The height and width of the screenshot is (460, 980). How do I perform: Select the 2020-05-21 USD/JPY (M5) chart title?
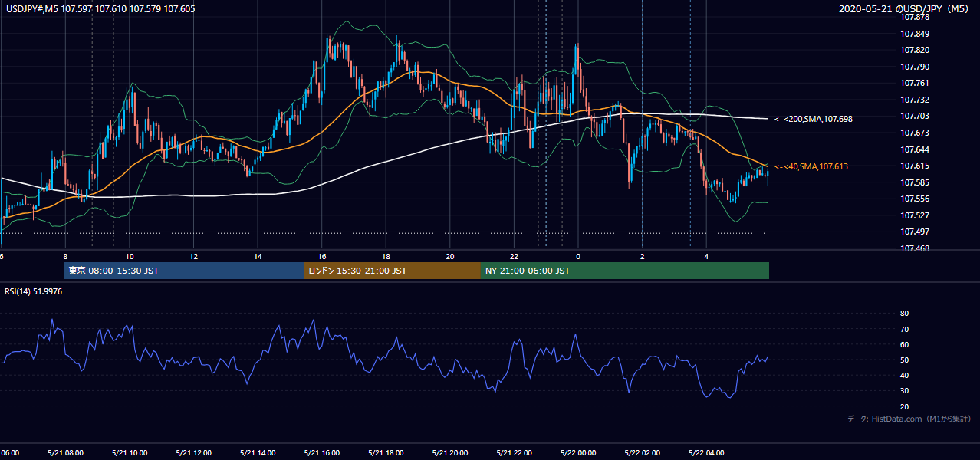[x=906, y=9]
